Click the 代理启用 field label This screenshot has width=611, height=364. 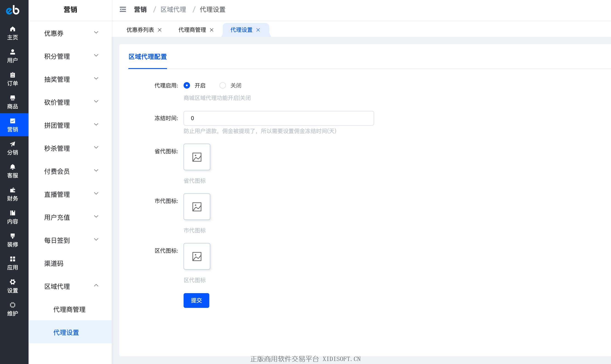166,85
